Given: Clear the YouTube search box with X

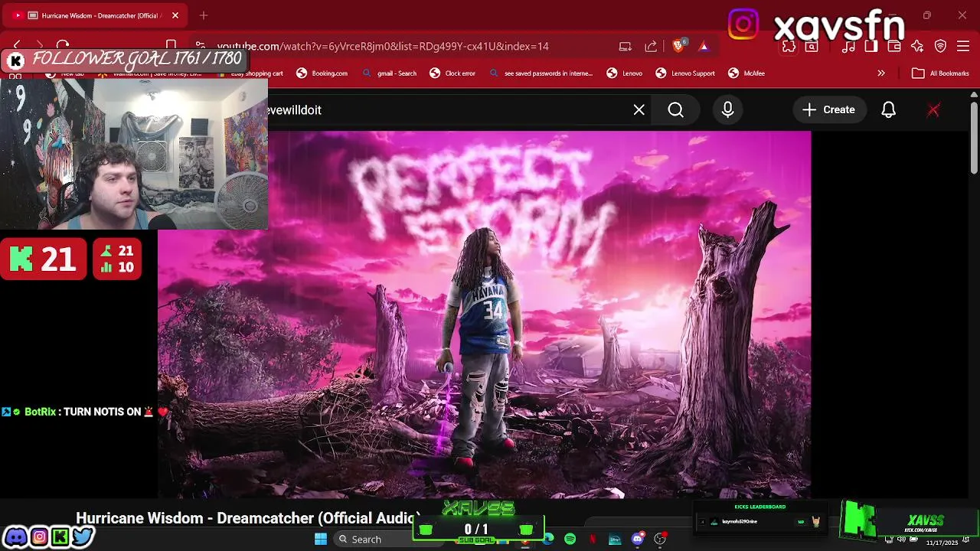Looking at the screenshot, I should pos(639,110).
